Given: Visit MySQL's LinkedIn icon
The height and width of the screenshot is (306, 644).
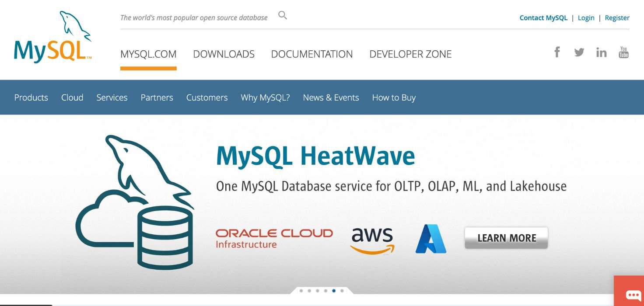Looking at the screenshot, I should click(602, 52).
